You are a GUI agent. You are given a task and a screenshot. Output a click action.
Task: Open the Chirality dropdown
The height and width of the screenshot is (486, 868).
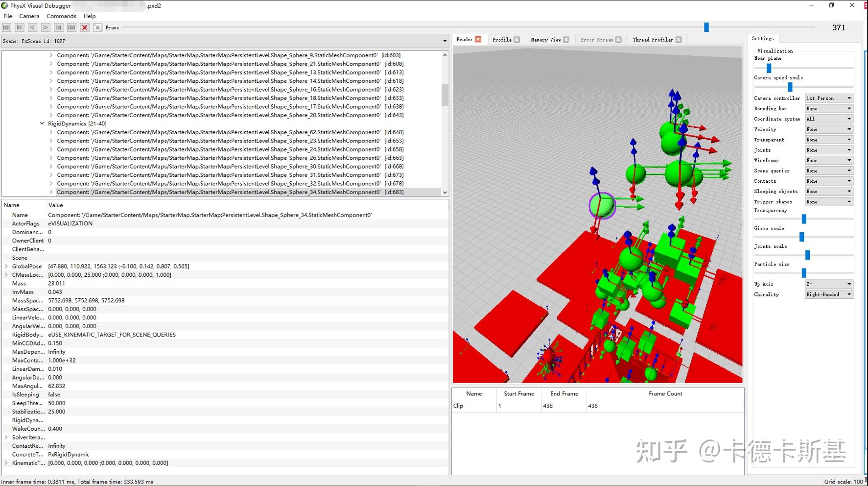click(x=829, y=294)
